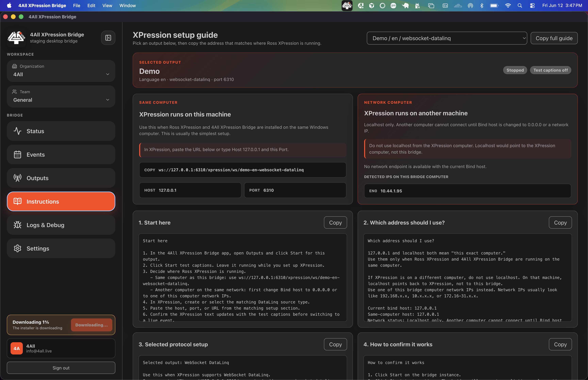The width and height of the screenshot is (588, 380).
Task: Open the File menu
Action: pos(77,5)
